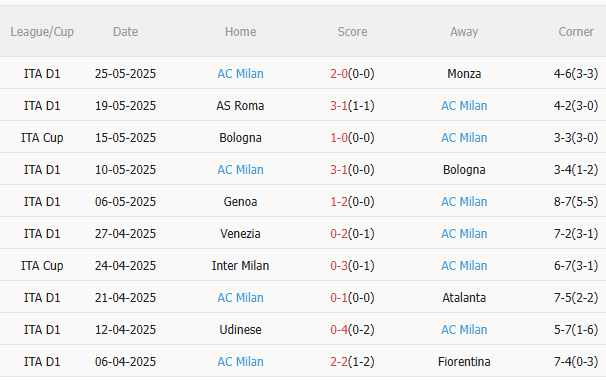Click the League/Cup column header
This screenshot has width=606, height=381.
42,32
